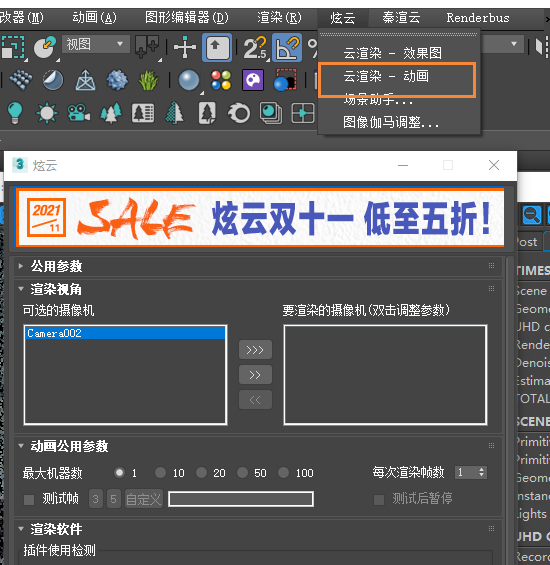The width and height of the screenshot is (550, 565).
Task: Click the empty cameras-to-render list box
Action: 385,375
